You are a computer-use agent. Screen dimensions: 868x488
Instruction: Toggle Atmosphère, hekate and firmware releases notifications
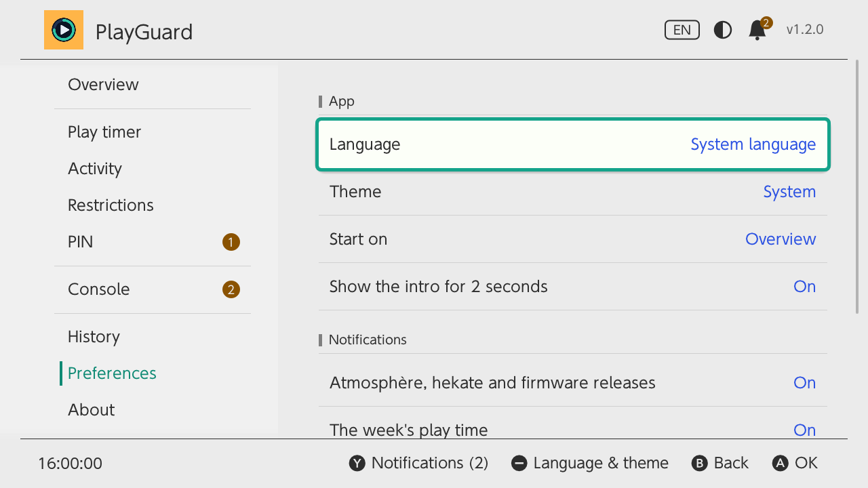click(573, 383)
